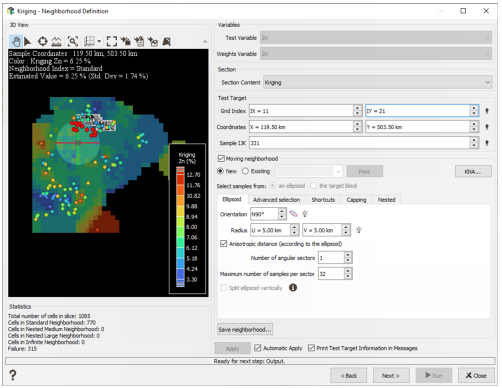Click the Print button
This screenshot has height=388, width=502.
(364, 171)
